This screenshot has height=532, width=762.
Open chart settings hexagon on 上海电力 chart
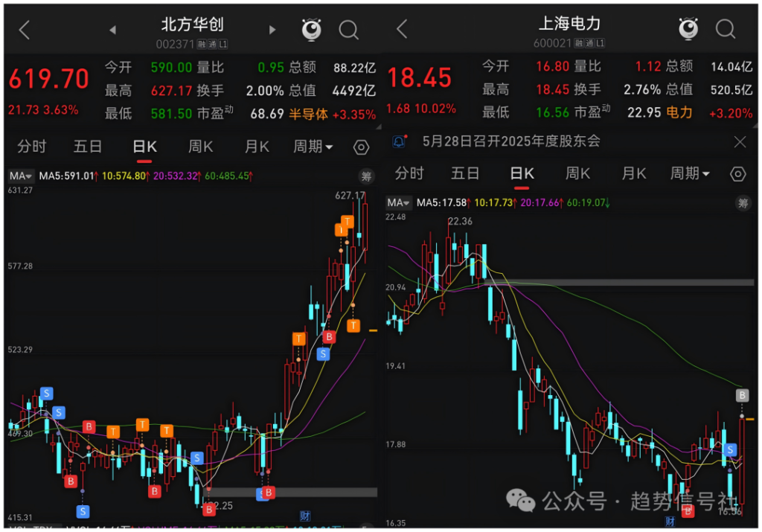(x=737, y=174)
